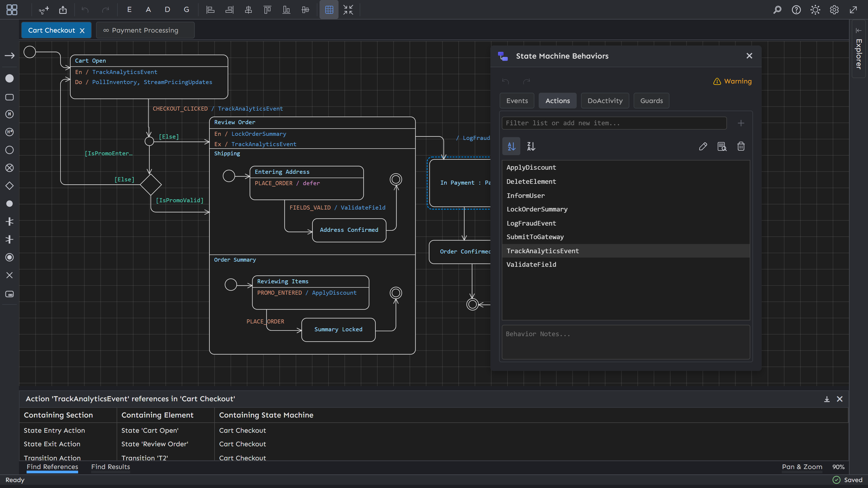Open the search magnifier

[x=777, y=10]
